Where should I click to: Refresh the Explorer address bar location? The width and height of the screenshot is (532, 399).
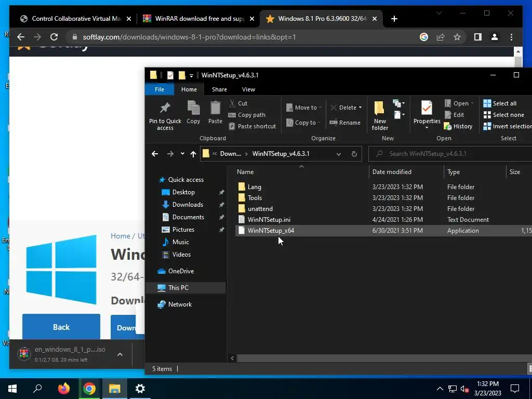tap(354, 154)
